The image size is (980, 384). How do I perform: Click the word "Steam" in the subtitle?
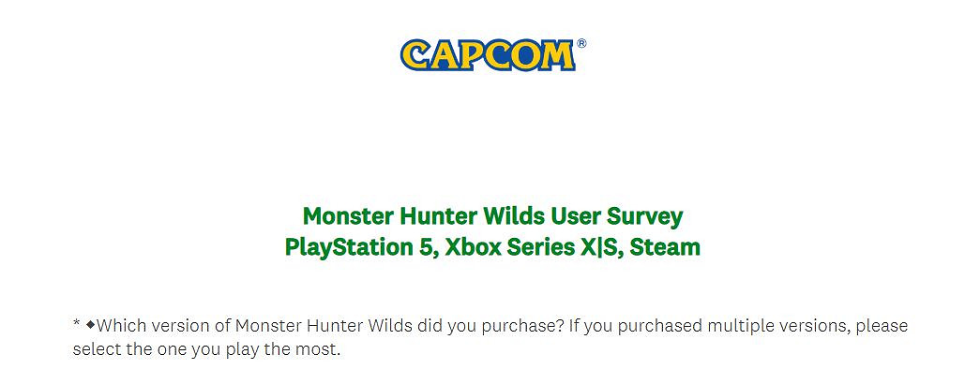666,248
